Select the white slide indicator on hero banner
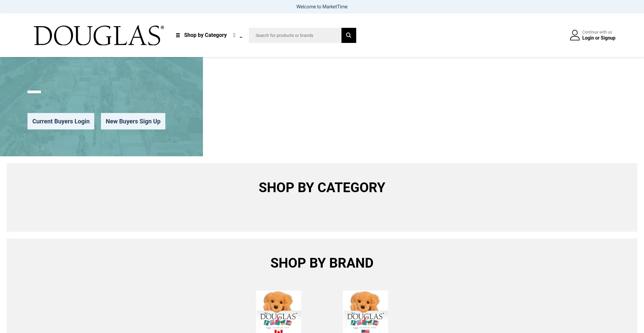Viewport: 644px width, 333px height. click(x=34, y=92)
